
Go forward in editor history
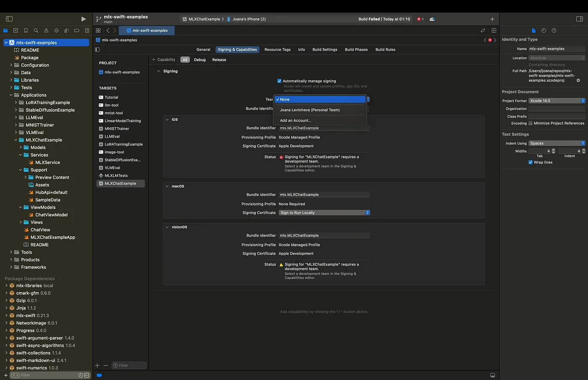click(114, 30)
